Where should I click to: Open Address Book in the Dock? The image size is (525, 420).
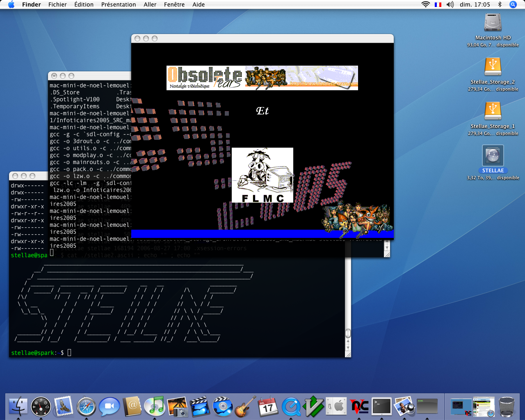(132, 406)
